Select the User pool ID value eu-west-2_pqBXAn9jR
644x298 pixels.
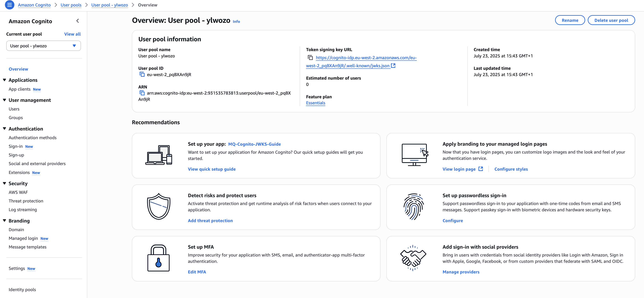tap(169, 74)
